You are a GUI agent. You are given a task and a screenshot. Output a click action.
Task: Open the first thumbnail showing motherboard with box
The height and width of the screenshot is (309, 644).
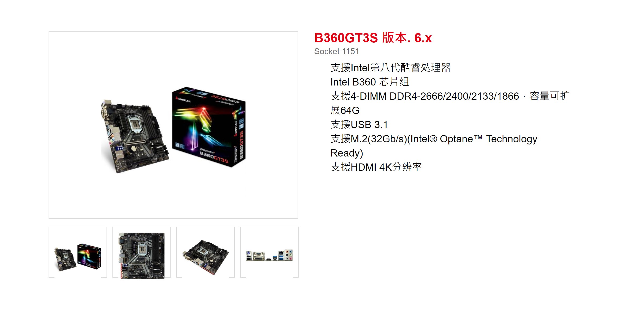(x=78, y=252)
